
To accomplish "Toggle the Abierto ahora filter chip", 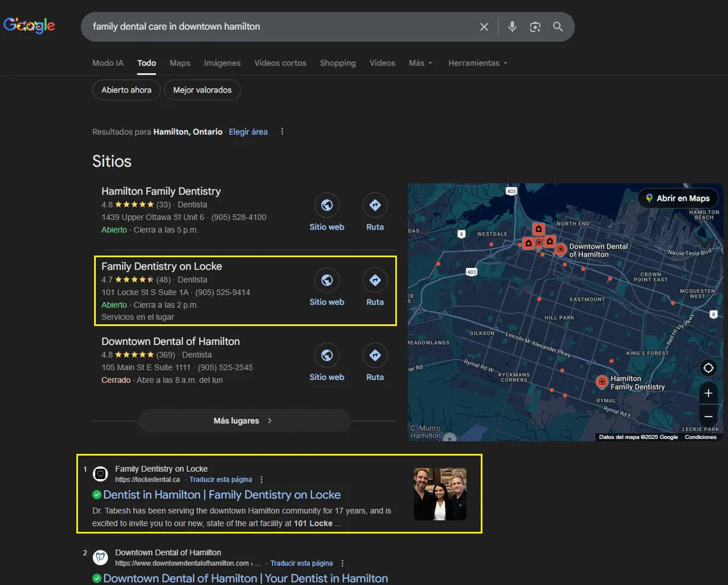I will 126,90.
